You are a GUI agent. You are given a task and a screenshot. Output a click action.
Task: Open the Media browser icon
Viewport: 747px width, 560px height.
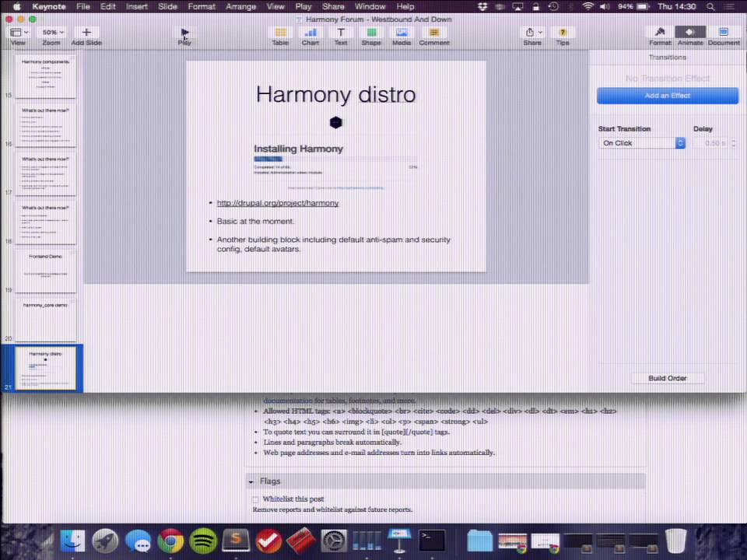point(402,33)
